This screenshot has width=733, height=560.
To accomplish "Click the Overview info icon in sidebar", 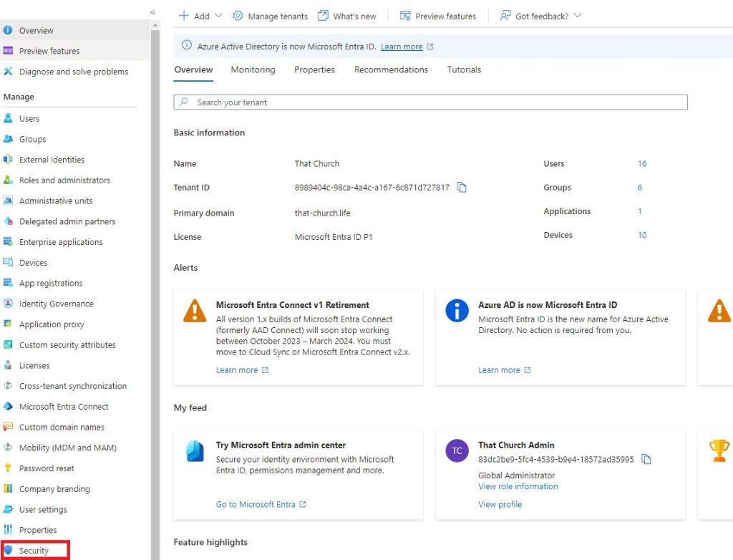I will pyautogui.click(x=8, y=30).
